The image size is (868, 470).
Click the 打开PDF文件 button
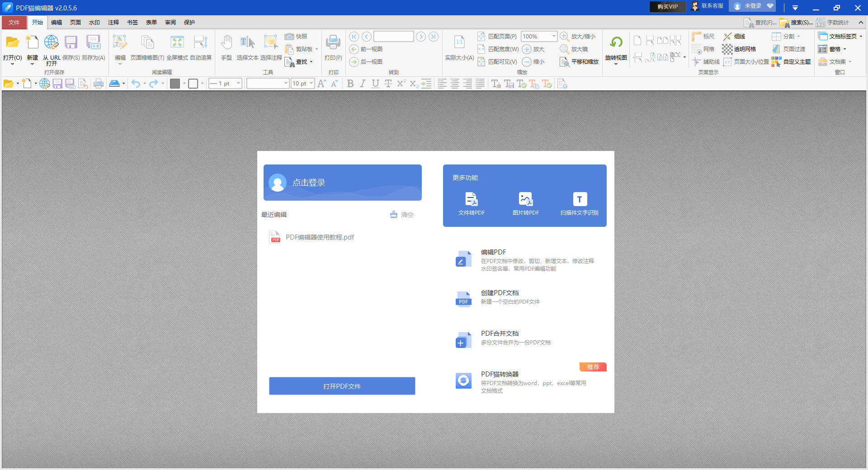pyautogui.click(x=342, y=386)
